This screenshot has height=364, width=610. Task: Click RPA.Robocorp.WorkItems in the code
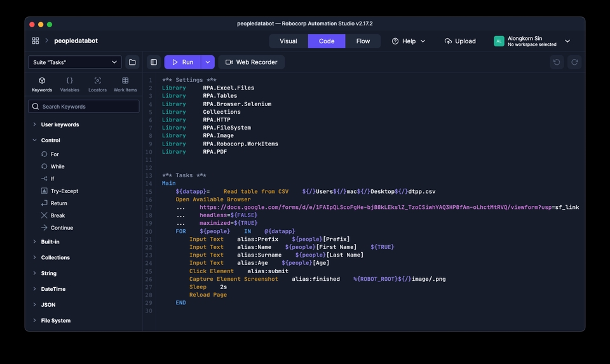tap(240, 144)
